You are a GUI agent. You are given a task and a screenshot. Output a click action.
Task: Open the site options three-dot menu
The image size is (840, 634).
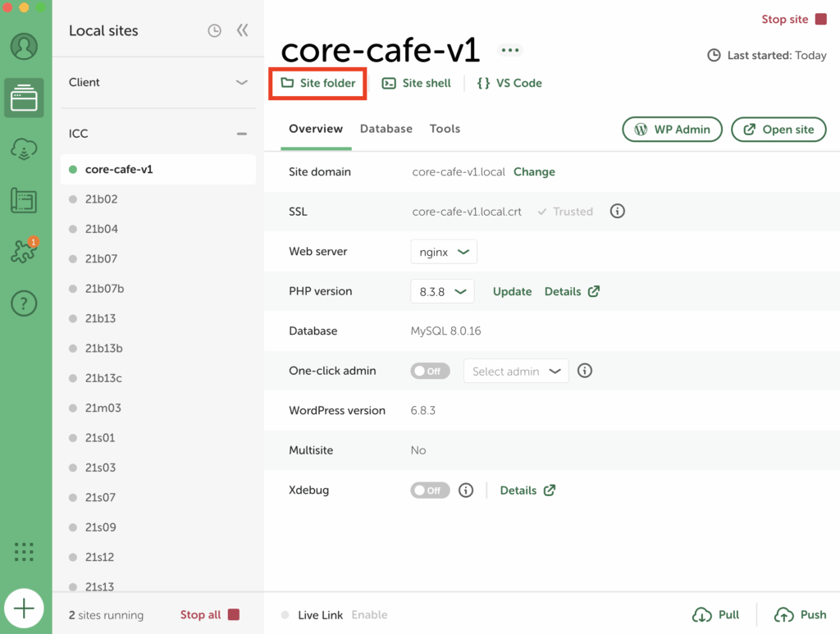pos(510,50)
